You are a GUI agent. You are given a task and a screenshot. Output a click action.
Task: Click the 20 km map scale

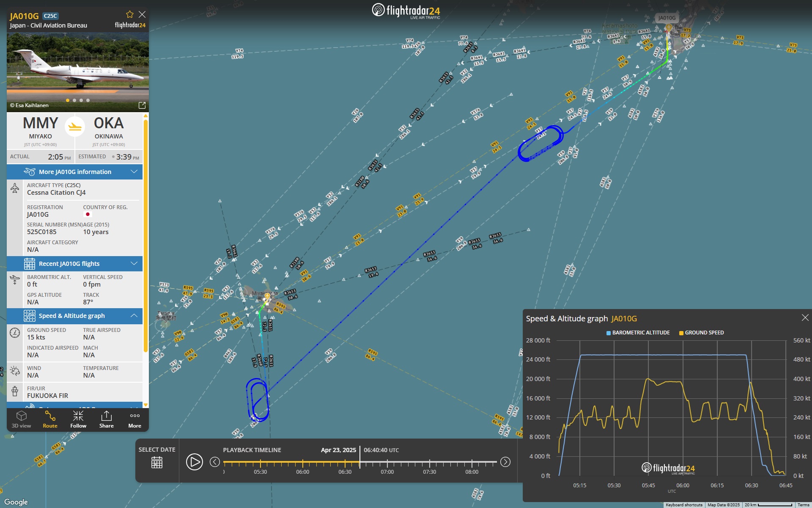pyautogui.click(x=768, y=505)
